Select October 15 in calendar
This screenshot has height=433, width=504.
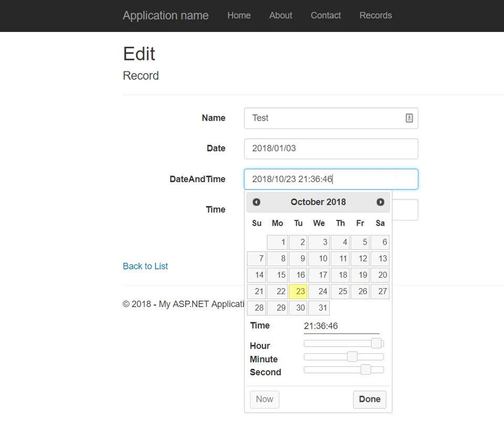click(277, 275)
